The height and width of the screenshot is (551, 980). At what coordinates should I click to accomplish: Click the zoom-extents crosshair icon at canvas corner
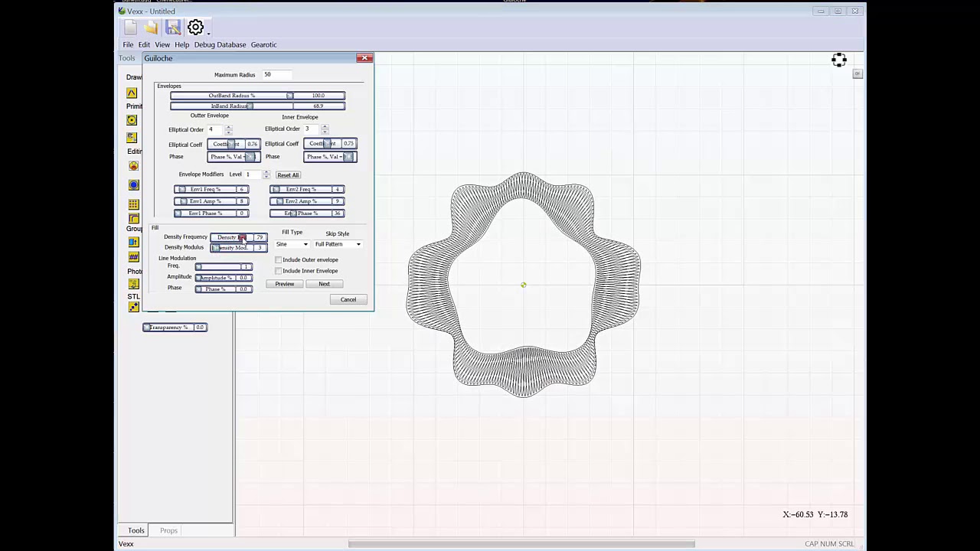point(839,60)
